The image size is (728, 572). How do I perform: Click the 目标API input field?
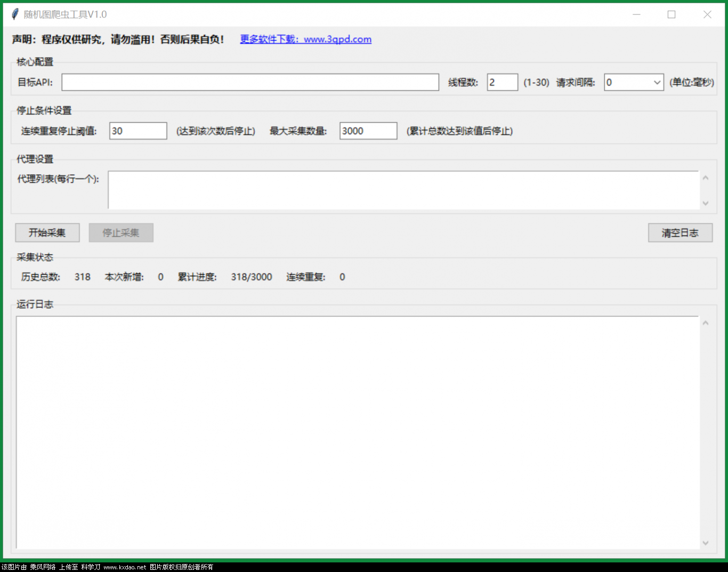[250, 82]
